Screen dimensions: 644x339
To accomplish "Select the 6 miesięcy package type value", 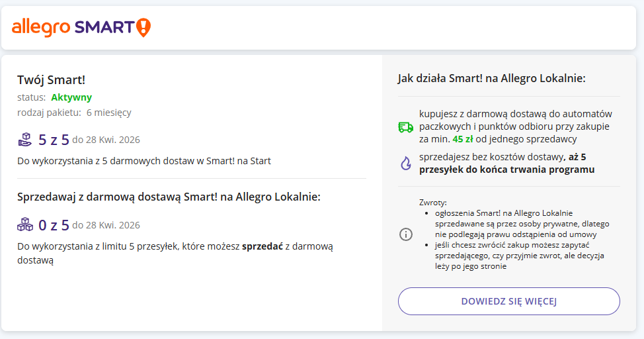I will coord(108,112).
